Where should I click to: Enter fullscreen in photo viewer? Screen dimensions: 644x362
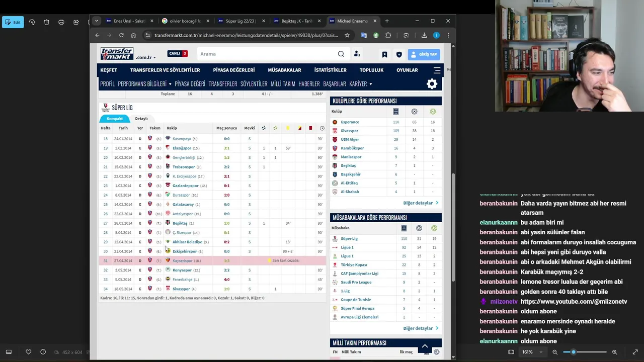pyautogui.click(x=635, y=352)
